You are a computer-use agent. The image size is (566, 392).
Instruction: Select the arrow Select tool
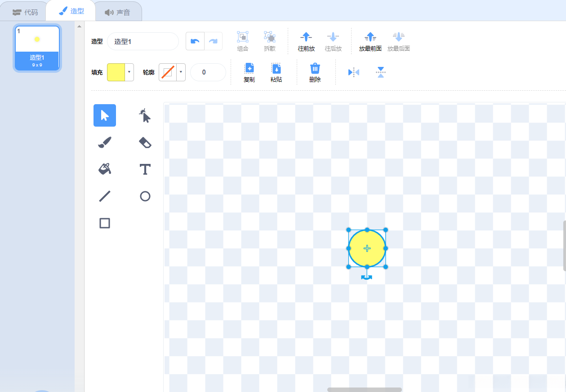point(105,115)
